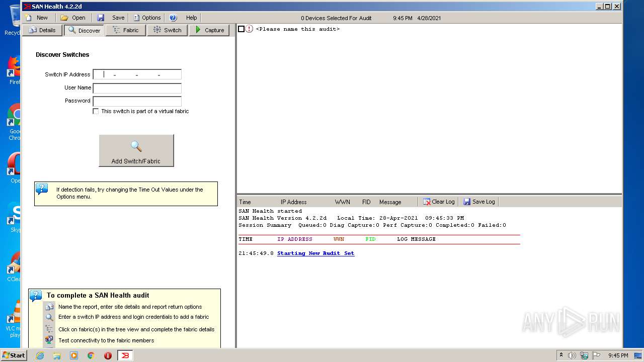The width and height of the screenshot is (644, 362).
Task: Click the Message column header
Action: point(390,202)
